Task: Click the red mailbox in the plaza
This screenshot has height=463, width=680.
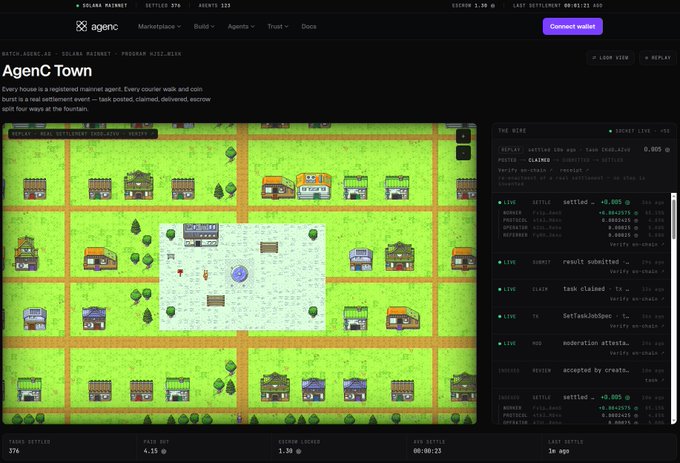Action: pos(180,272)
